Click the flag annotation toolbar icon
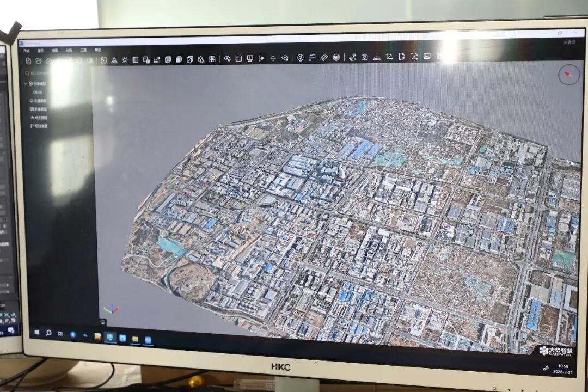 click(x=312, y=57)
